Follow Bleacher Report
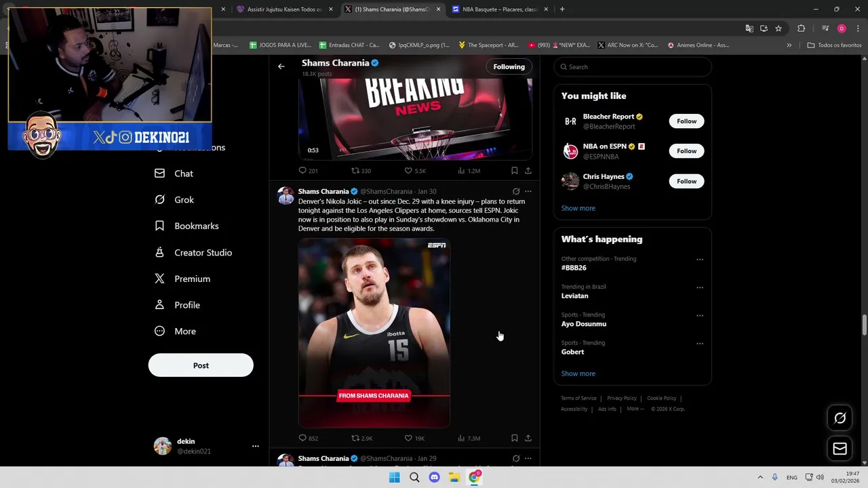Viewport: 868px width, 488px height. [686, 121]
